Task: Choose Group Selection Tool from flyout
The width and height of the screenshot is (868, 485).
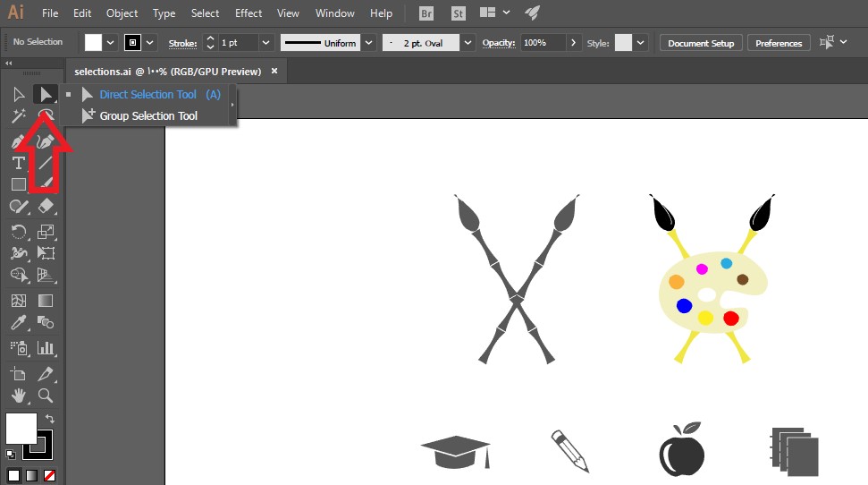Action: [x=148, y=116]
